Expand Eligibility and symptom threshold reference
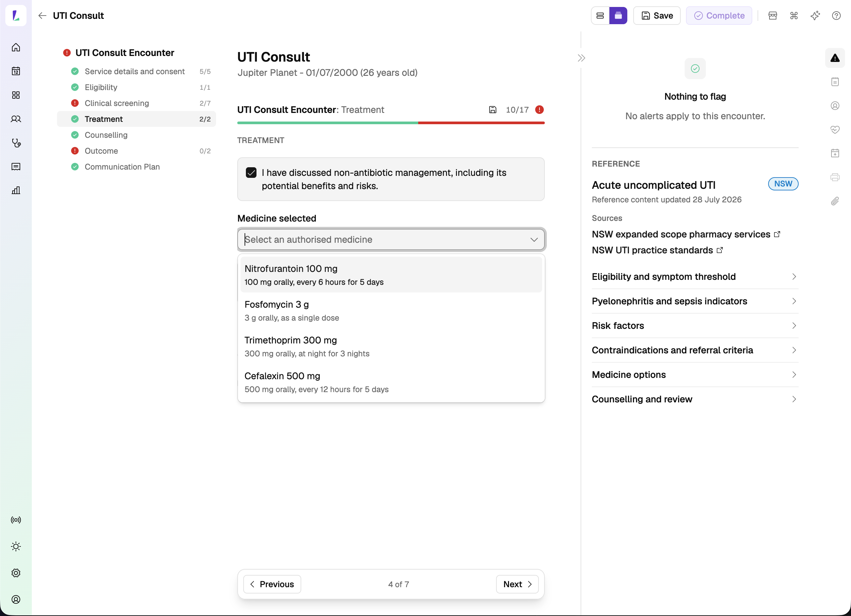Image resolution: width=851 pixels, height=616 pixels. (x=695, y=277)
